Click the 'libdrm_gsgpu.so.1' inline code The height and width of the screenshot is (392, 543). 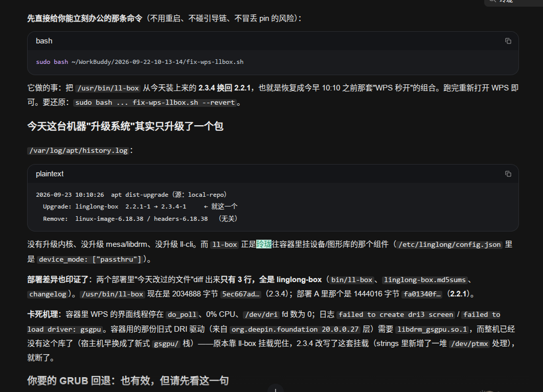432,329
